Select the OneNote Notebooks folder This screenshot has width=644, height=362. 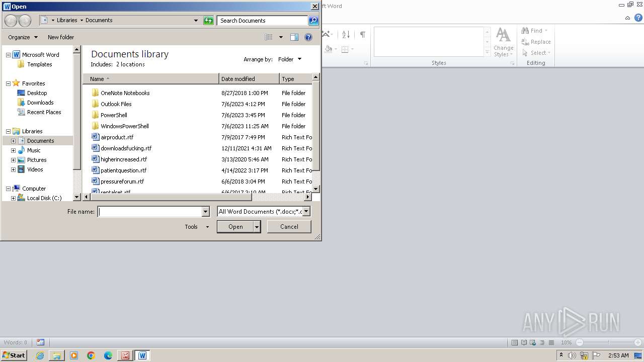125,93
